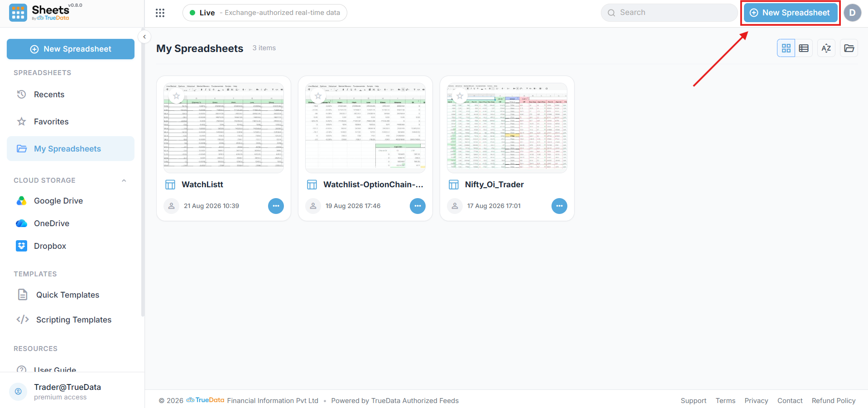Image resolution: width=868 pixels, height=408 pixels.
Task: Open Favorites in the sidebar
Action: coord(71,122)
